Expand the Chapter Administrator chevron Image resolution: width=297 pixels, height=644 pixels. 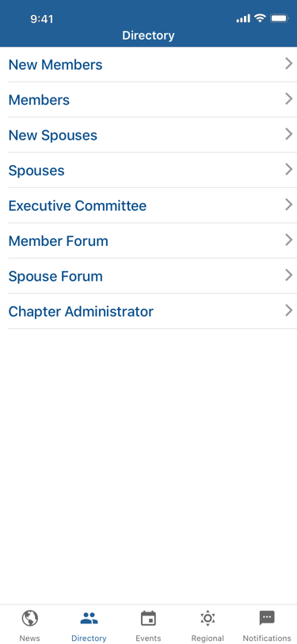coord(289,311)
